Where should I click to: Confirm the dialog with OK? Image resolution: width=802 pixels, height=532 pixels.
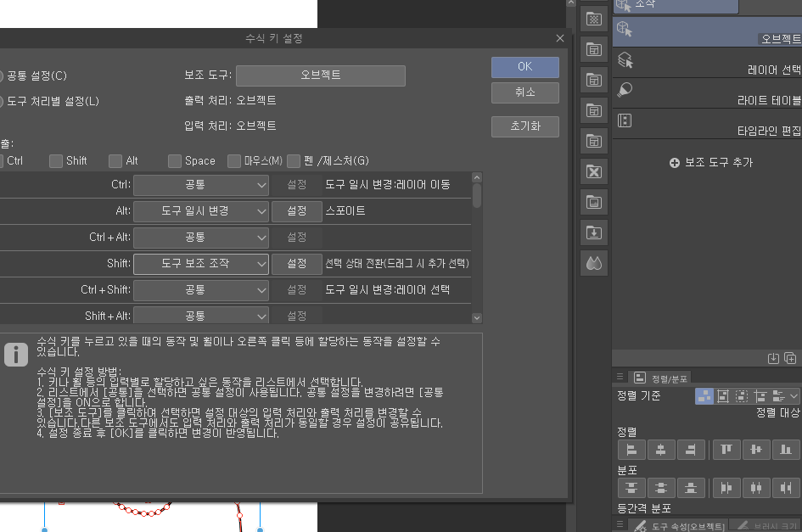(x=525, y=67)
